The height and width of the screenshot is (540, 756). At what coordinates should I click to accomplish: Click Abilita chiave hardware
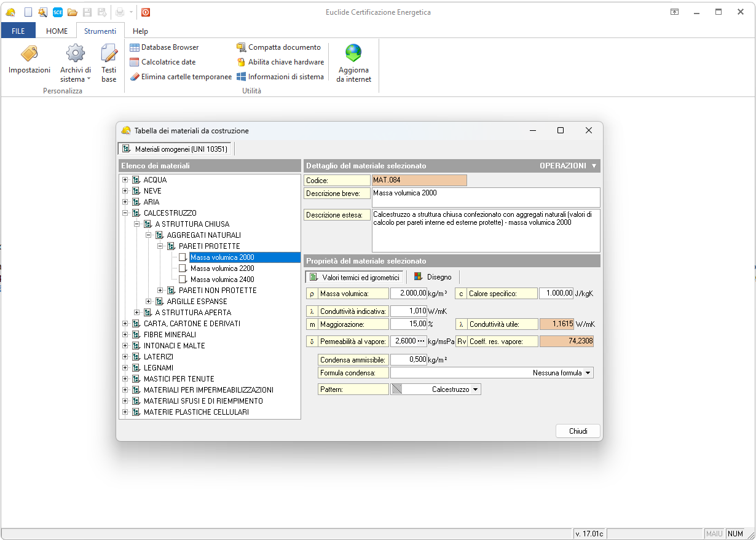(x=280, y=62)
